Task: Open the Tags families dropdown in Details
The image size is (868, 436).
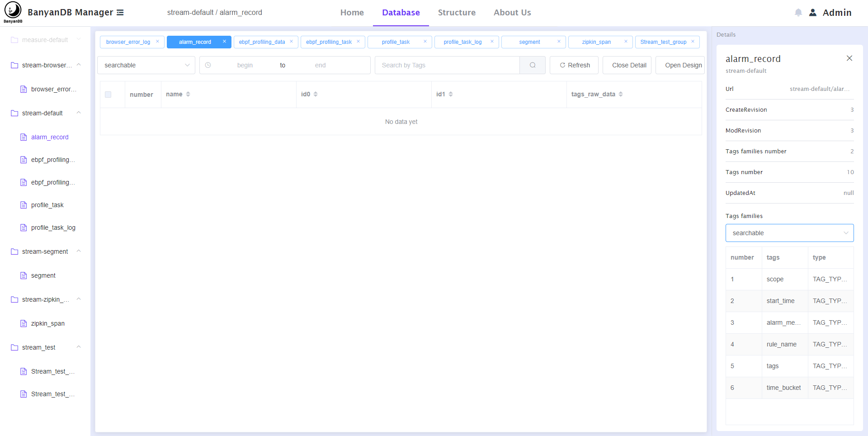Action: tap(789, 233)
